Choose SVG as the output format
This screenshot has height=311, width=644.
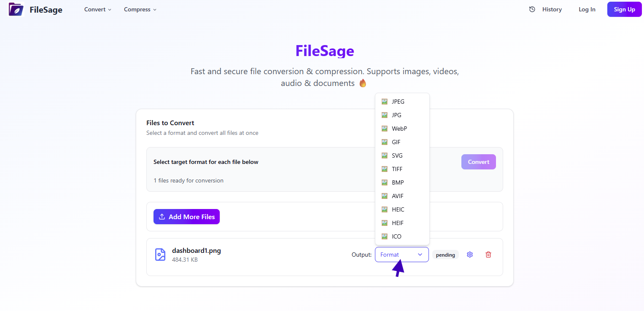397,155
